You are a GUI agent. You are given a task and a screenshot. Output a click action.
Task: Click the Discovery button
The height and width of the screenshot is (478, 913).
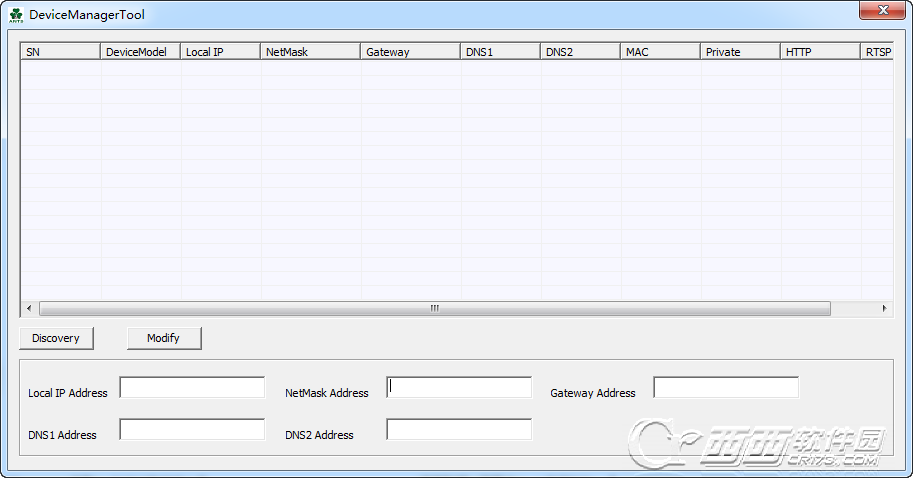click(x=56, y=338)
